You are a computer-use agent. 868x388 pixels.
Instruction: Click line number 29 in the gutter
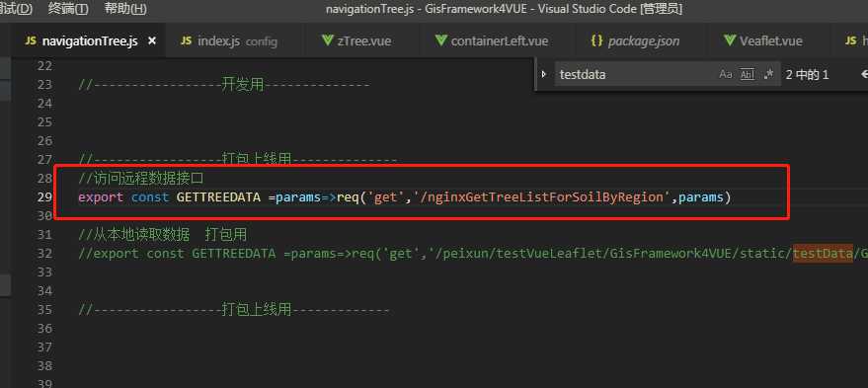44,197
